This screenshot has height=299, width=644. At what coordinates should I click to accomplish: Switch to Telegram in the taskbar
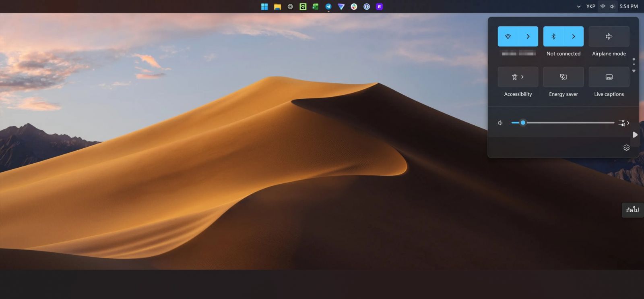(328, 6)
